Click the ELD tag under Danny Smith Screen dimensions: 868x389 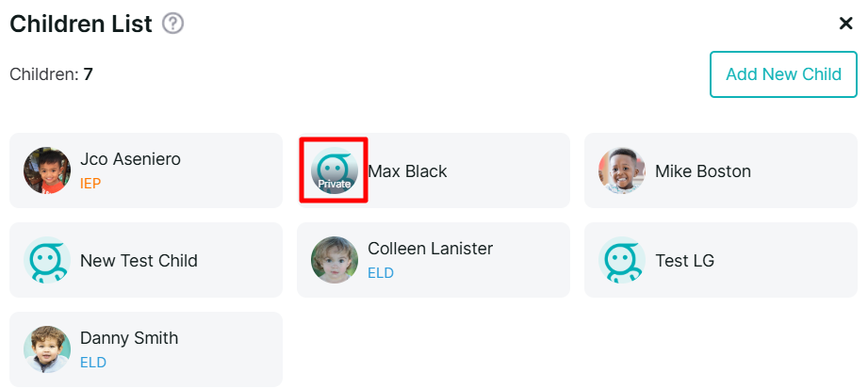[93, 363]
